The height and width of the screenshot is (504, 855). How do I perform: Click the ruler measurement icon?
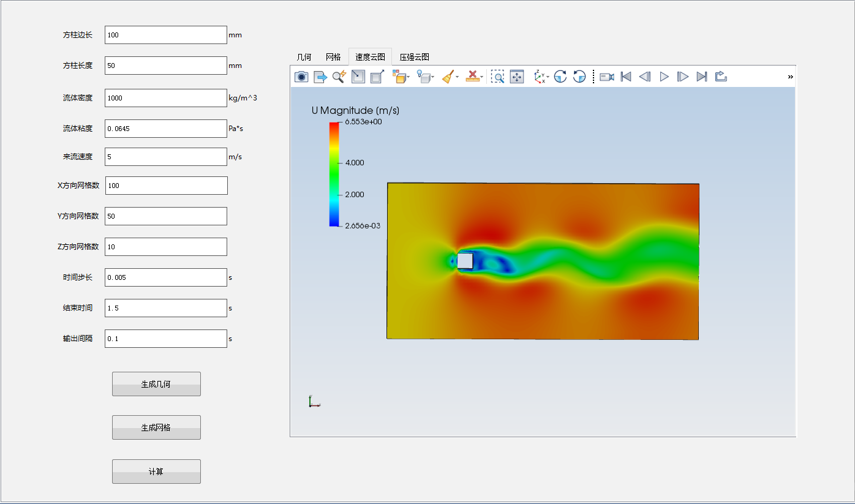click(472, 77)
